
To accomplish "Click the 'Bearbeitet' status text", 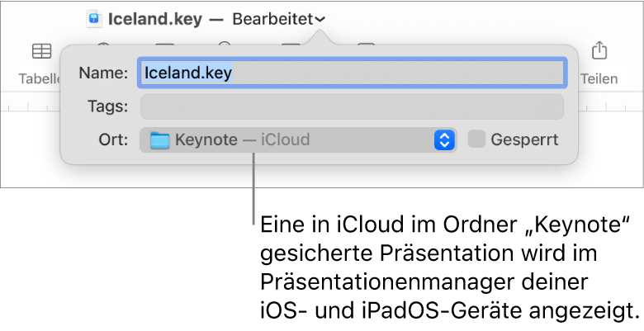I will pos(272,18).
